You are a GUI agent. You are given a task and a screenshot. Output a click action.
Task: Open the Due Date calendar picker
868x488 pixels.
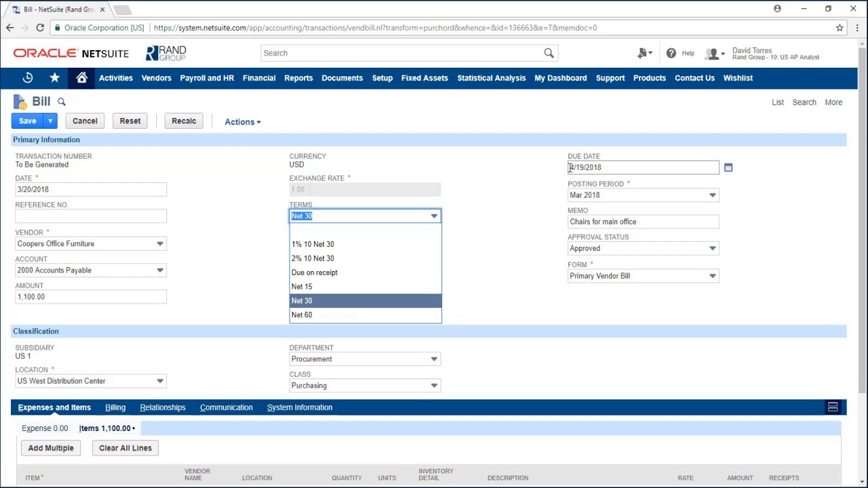click(728, 167)
